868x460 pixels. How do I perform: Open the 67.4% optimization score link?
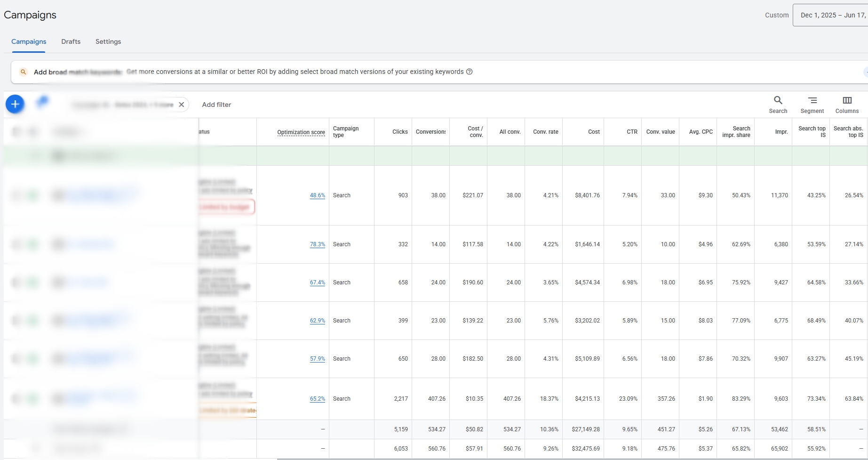point(318,282)
